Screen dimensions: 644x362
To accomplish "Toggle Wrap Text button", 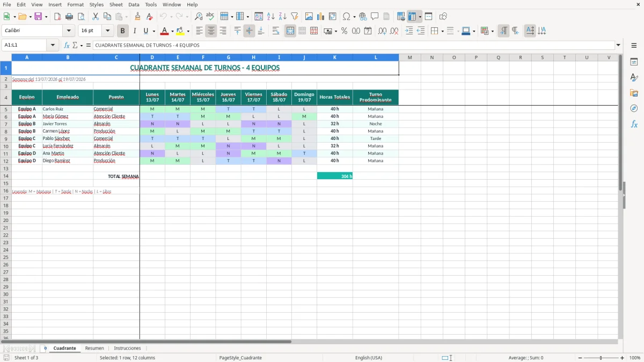I will click(276, 31).
